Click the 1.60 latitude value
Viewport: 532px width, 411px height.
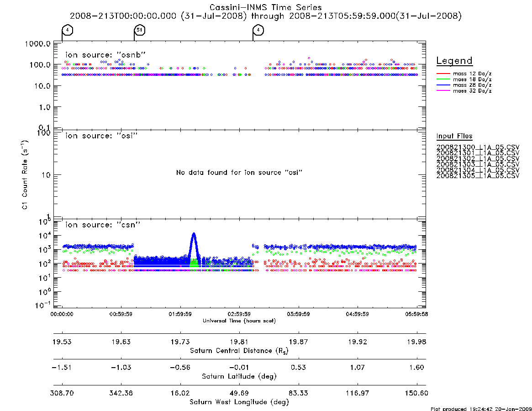(416, 368)
